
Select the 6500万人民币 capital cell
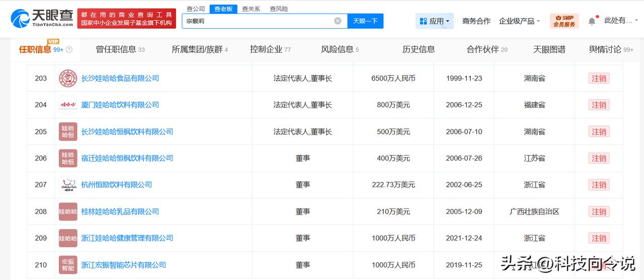[393, 78]
